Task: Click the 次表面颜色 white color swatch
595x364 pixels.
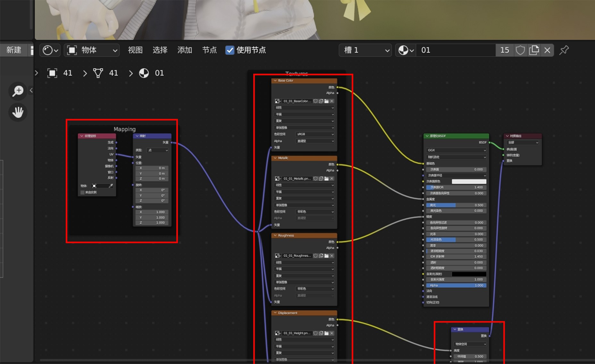Action: click(x=469, y=181)
